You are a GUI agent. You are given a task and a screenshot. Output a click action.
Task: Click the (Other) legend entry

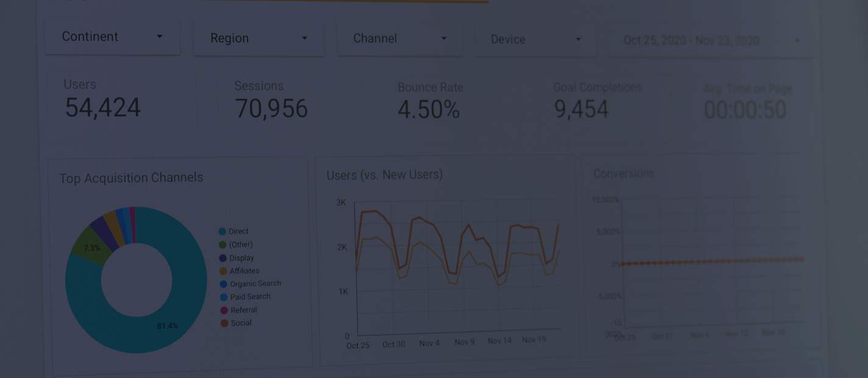[x=241, y=244]
